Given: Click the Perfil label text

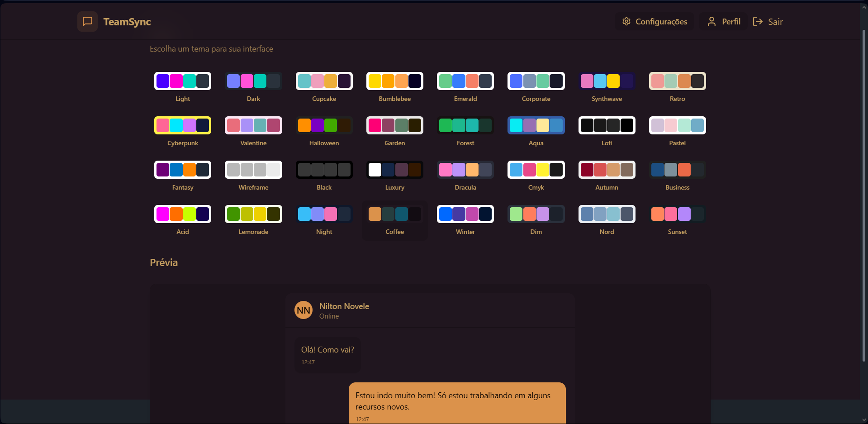Looking at the screenshot, I should (x=731, y=22).
